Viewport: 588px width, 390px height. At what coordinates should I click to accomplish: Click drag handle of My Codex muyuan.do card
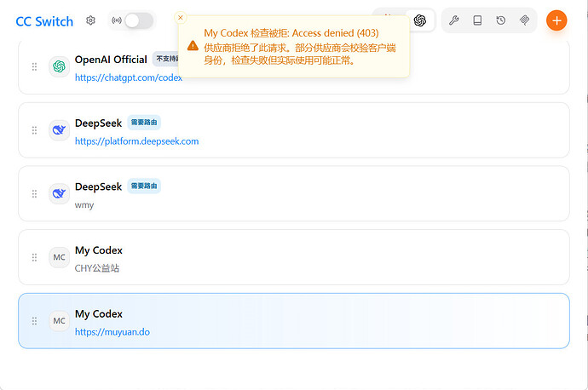pyautogui.click(x=34, y=321)
